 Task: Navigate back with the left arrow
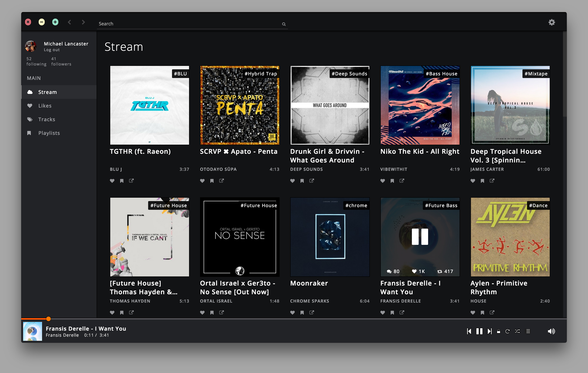point(70,22)
